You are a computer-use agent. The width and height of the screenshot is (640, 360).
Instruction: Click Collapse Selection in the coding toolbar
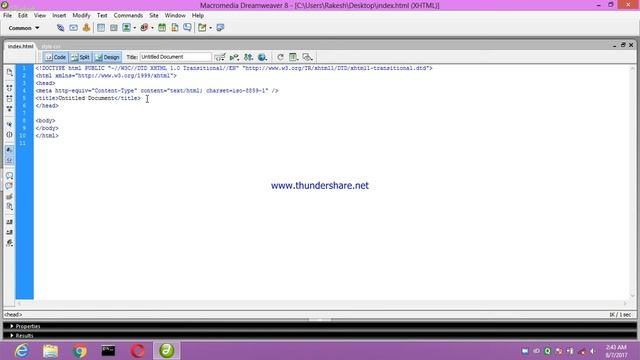coord(9,98)
